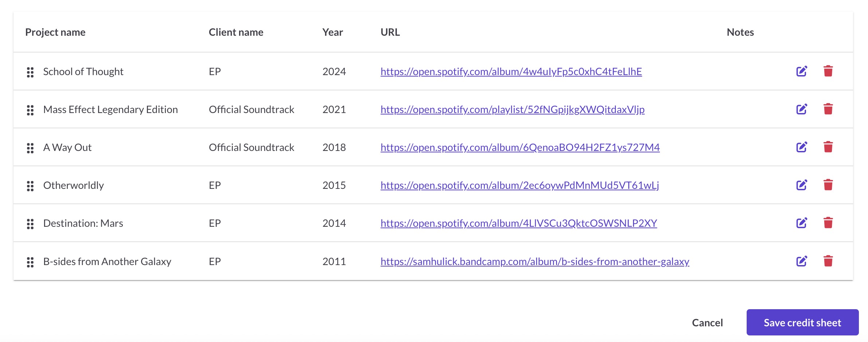The image size is (868, 342).
Task: Edit the School of Thought credit
Action: click(802, 71)
